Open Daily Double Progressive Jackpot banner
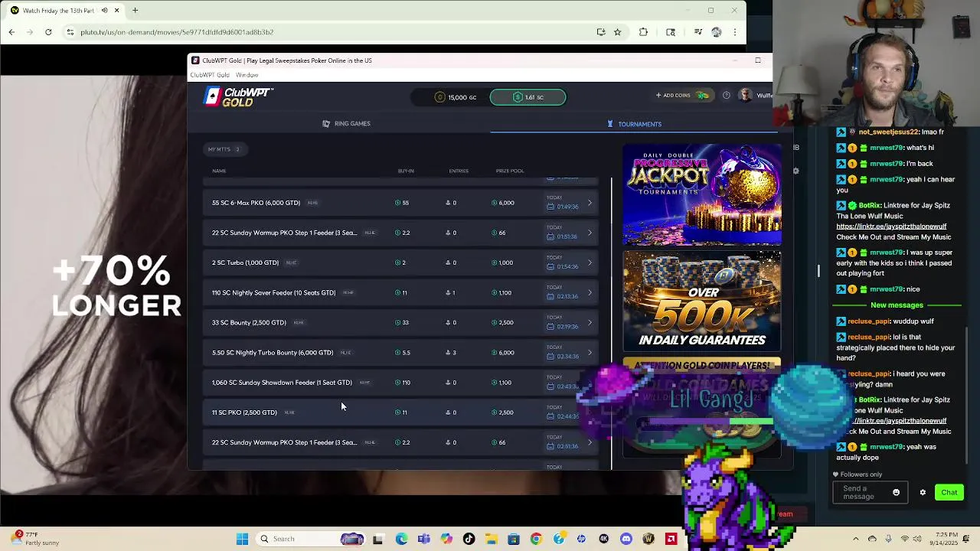980x551 pixels. pos(701,194)
